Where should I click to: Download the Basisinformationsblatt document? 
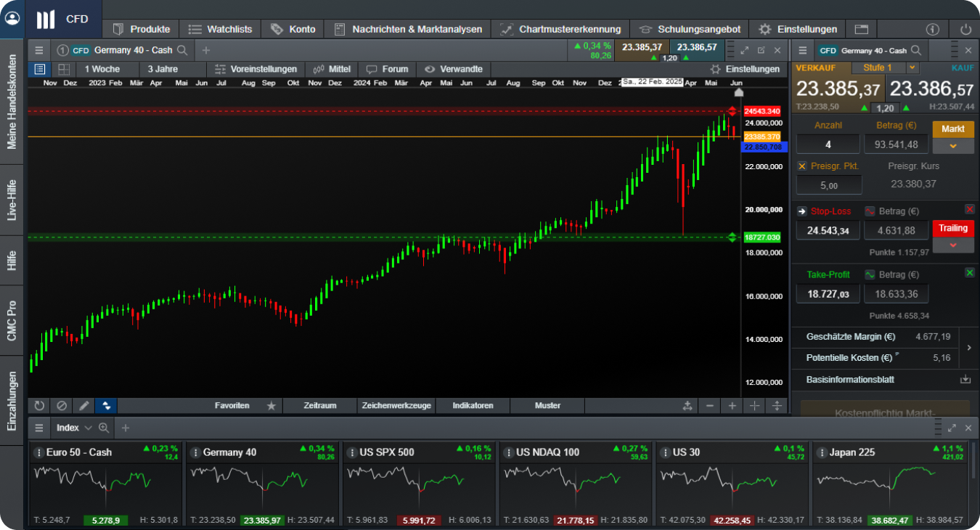point(965,380)
